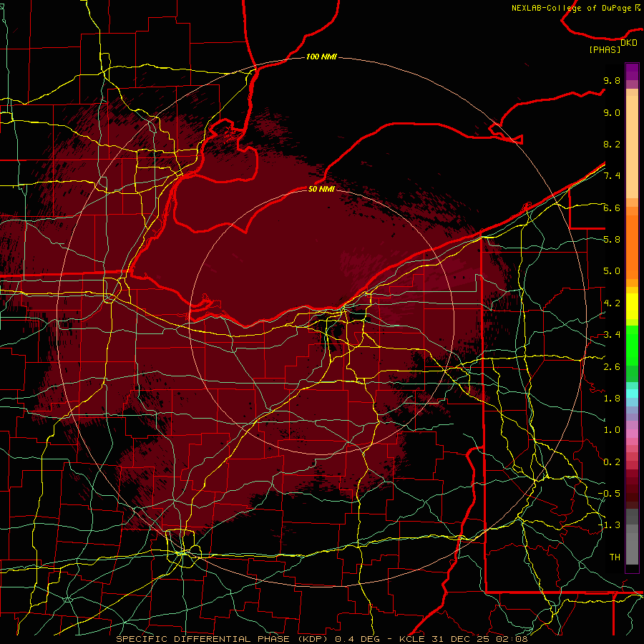Image resolution: width=644 pixels, height=644 pixels.
Task: Click the 50 NMI range ring label
Action: [x=321, y=189]
